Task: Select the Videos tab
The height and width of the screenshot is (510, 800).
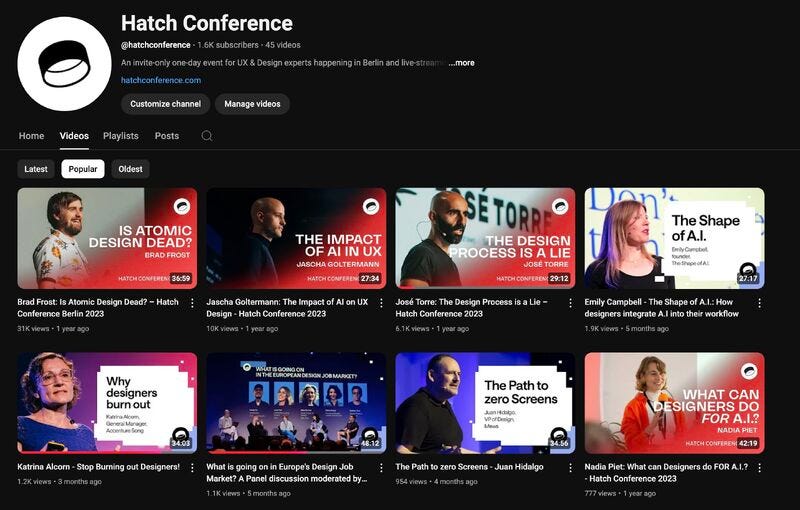Action: click(x=74, y=136)
